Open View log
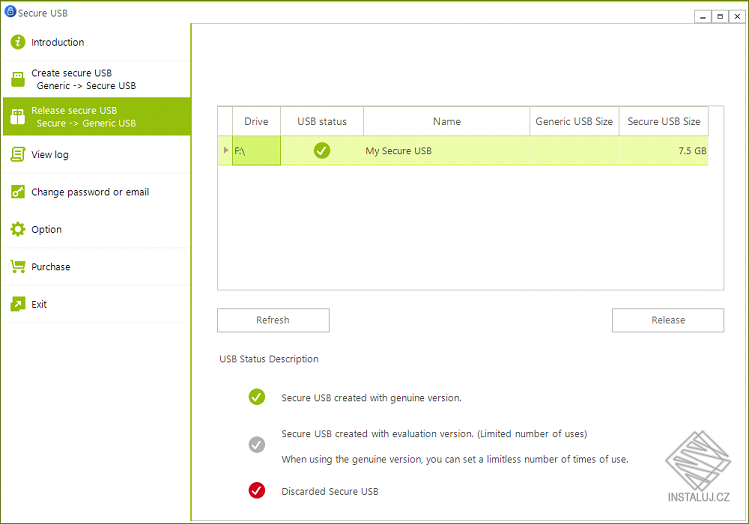749x524 pixels. click(96, 154)
